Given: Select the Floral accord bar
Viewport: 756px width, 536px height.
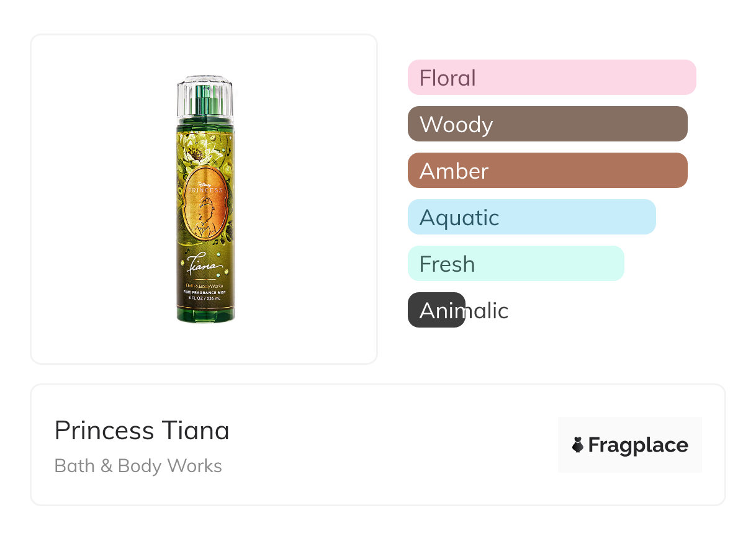Looking at the screenshot, I should pos(552,78).
